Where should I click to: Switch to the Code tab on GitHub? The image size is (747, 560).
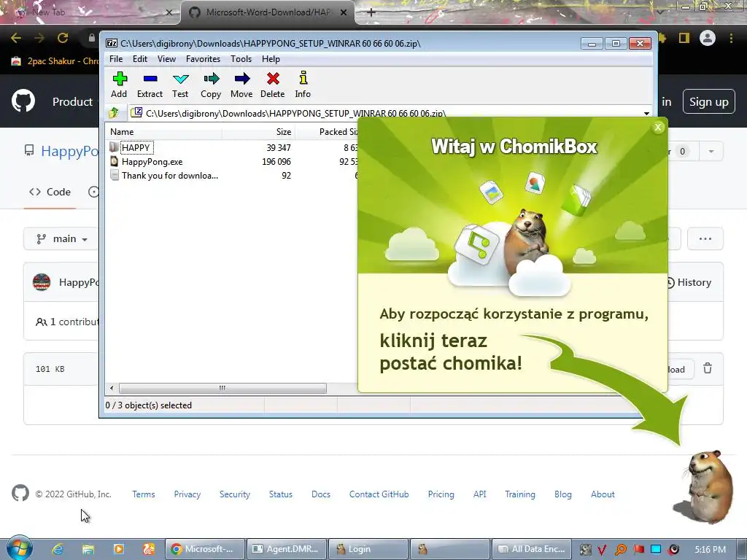[x=50, y=192]
